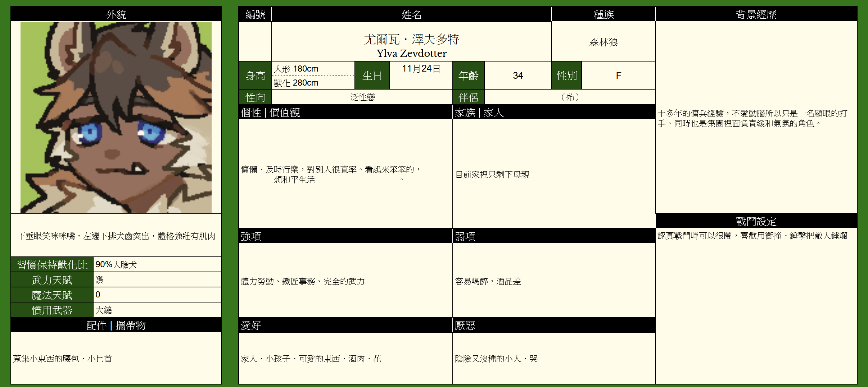Viewport: 868px width, 387px height.
Task: Select the species cell '森林狼'
Action: coord(603,42)
